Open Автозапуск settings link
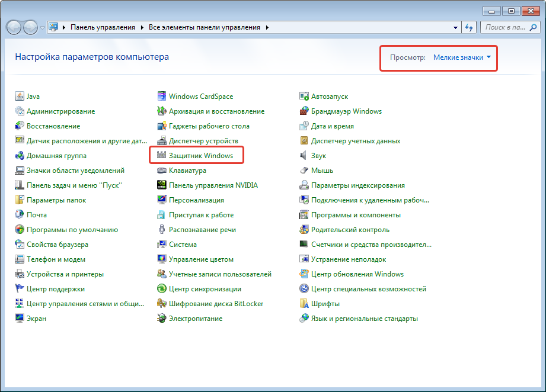 click(x=330, y=97)
